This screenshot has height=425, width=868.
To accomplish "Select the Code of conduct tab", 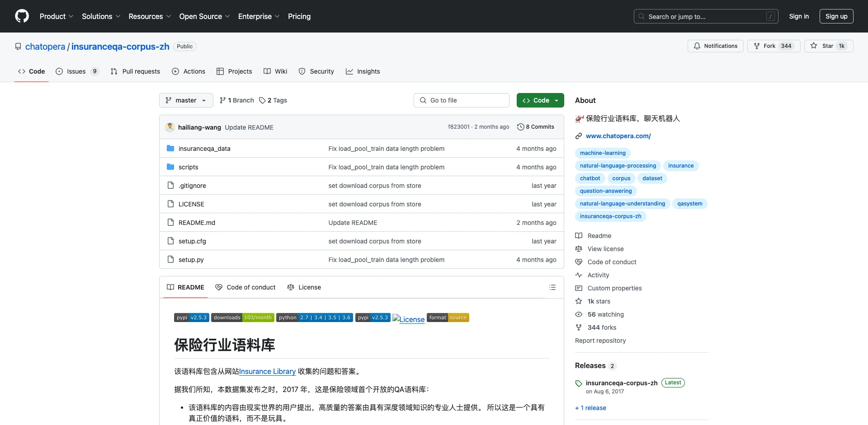I will pyautogui.click(x=245, y=287).
